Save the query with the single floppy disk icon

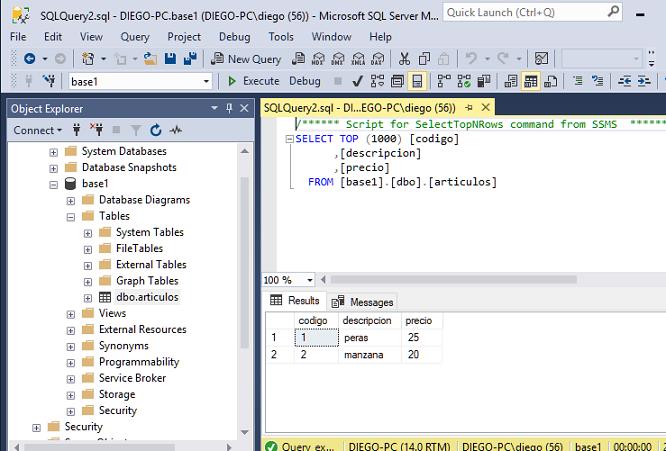(170, 59)
